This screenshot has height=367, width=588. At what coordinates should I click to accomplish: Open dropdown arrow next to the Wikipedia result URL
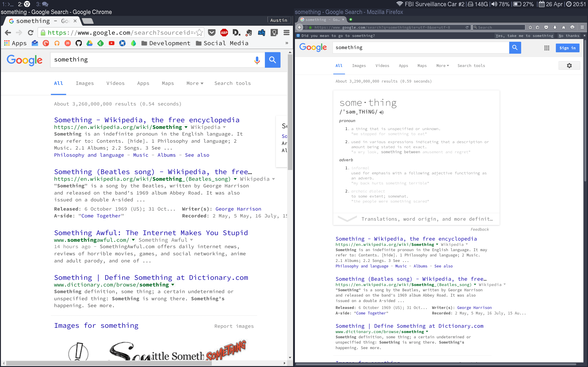[186, 127]
